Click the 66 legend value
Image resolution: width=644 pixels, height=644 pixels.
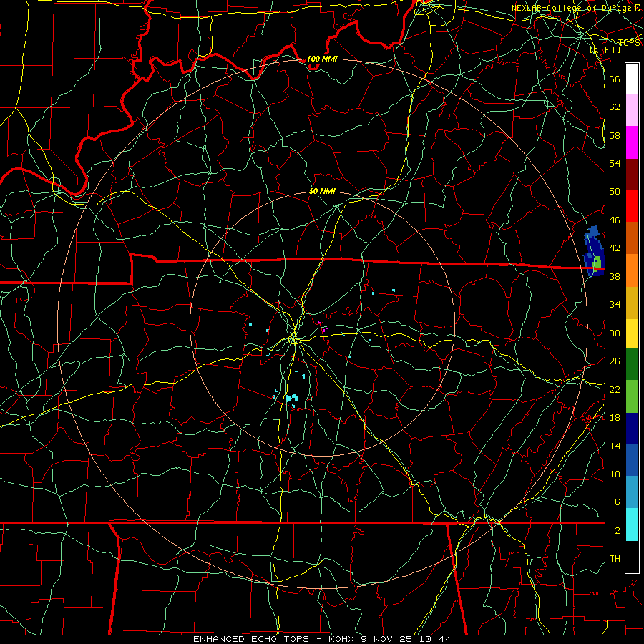(615, 79)
